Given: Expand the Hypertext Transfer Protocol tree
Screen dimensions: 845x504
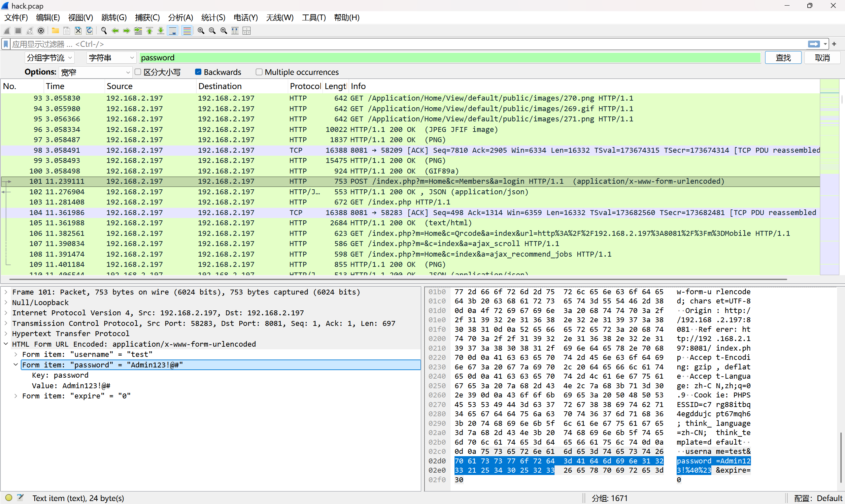Looking at the screenshot, I should tap(6, 333).
